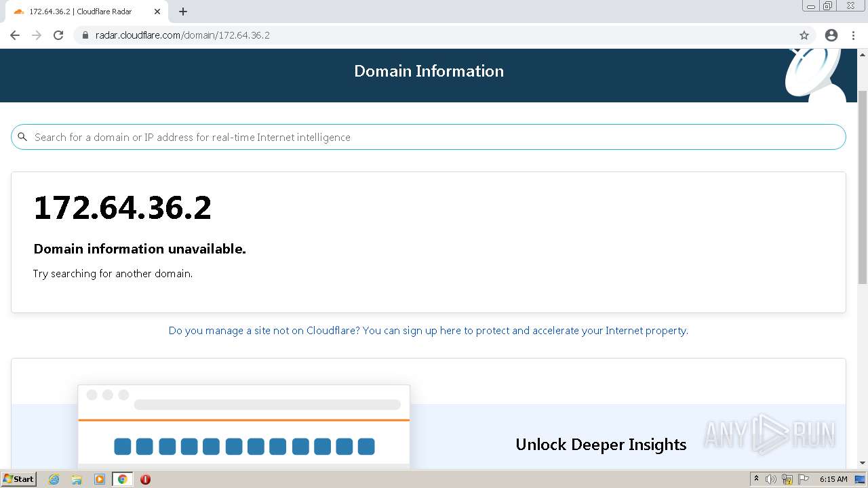Click the page's vertical scrollbar thumb

pos(863,186)
